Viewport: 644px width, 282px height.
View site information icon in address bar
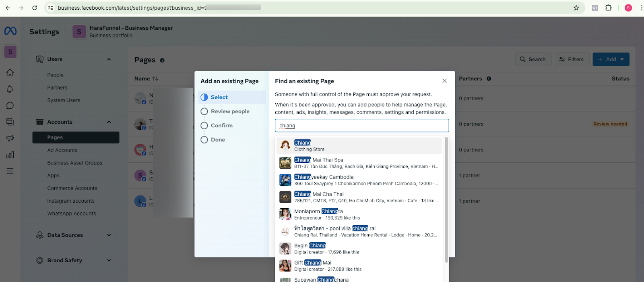pyautogui.click(x=50, y=8)
